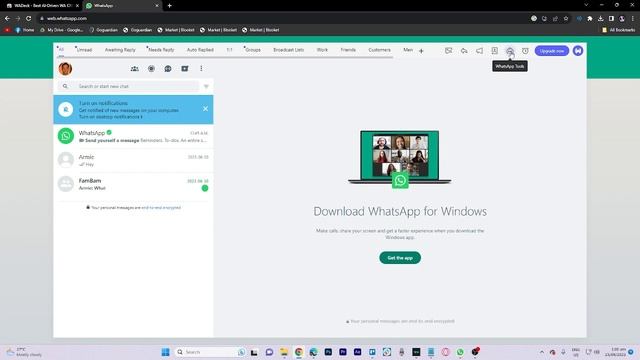Start a new chat icon

[x=184, y=69]
